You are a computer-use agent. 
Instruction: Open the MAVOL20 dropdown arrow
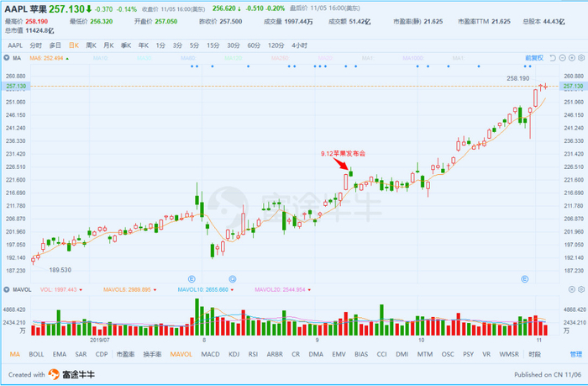click(309, 290)
